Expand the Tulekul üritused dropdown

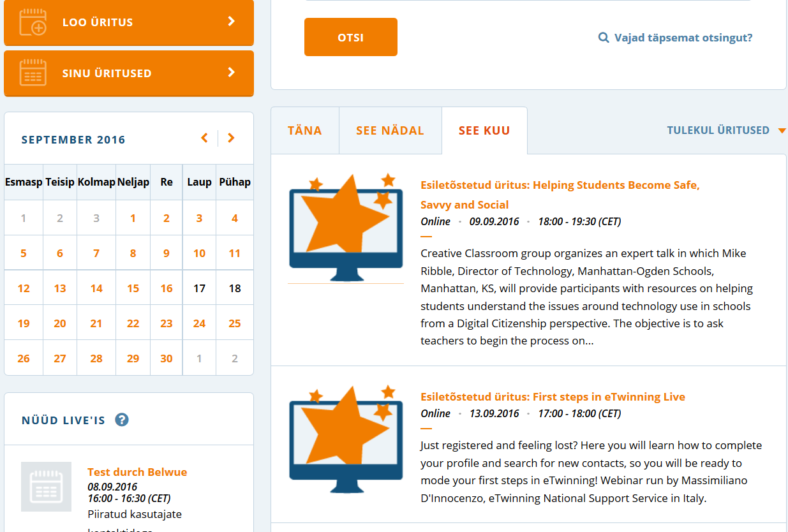point(782,131)
